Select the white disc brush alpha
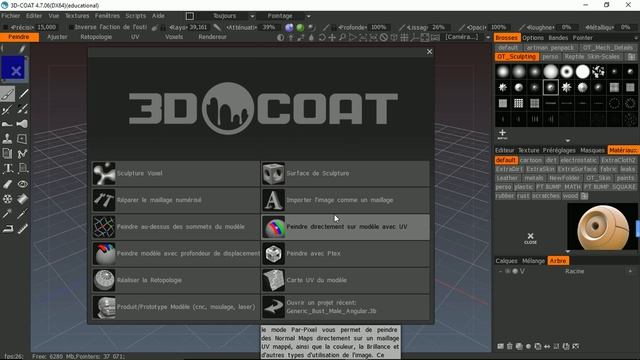 point(582,71)
